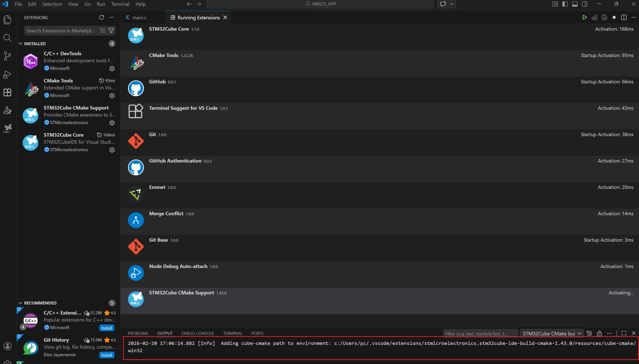This screenshot has height=364, width=639.
Task: Open the Help menu
Action: 140,4
